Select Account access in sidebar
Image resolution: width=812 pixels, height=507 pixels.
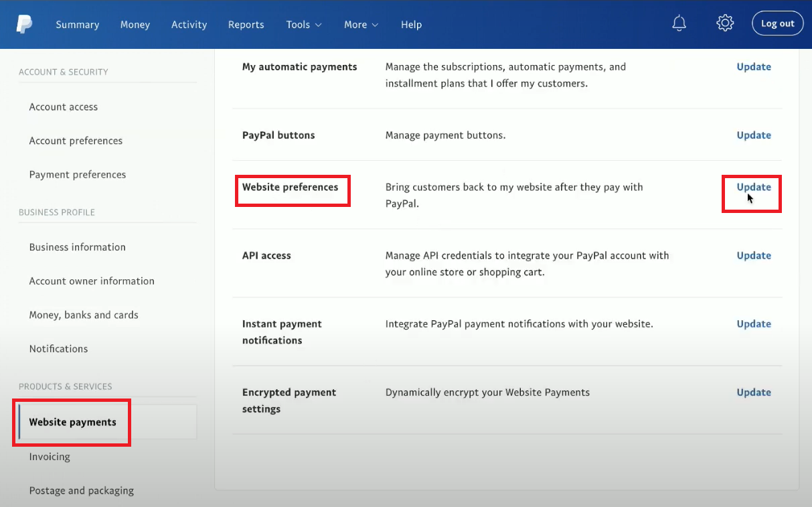tap(64, 107)
